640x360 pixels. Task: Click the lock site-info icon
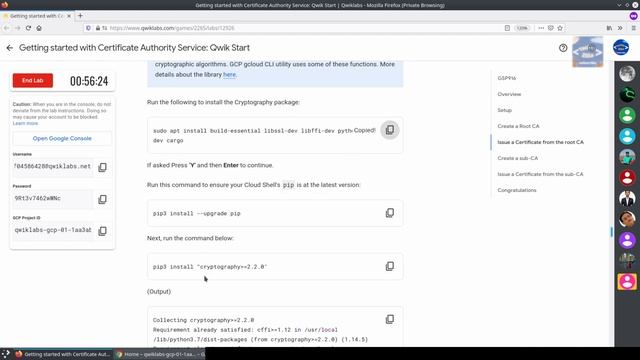point(98,28)
